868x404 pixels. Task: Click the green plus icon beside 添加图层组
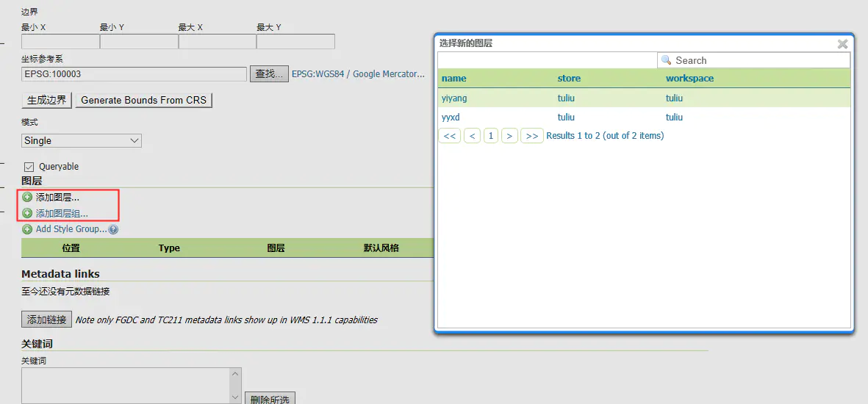(27, 213)
